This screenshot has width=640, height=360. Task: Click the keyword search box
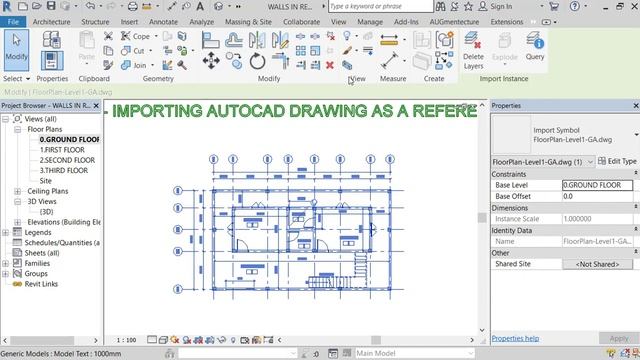point(380,6)
